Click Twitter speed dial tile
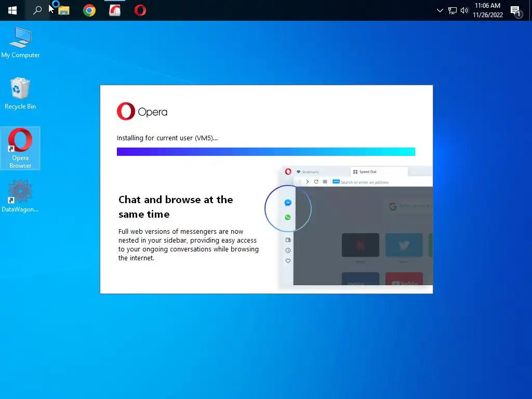 [x=404, y=245]
